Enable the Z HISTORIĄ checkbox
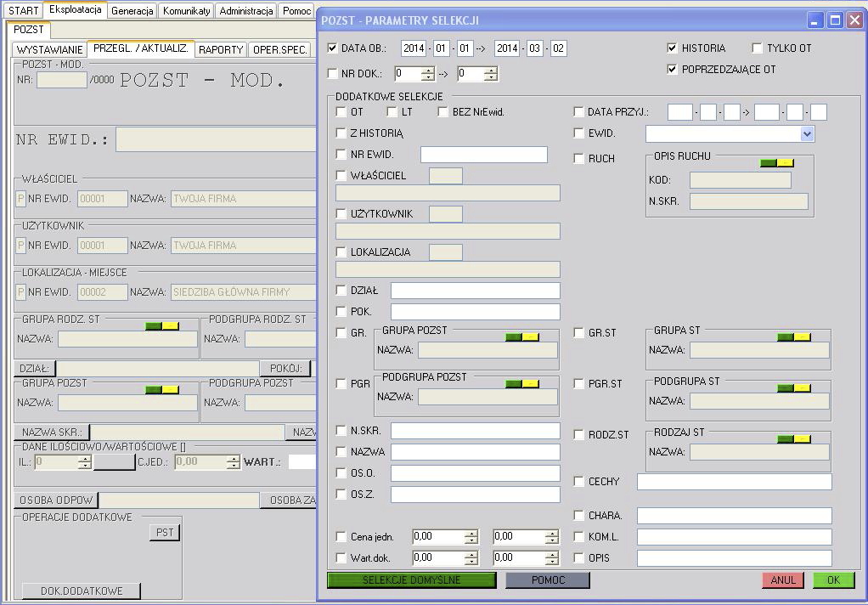 [x=341, y=133]
